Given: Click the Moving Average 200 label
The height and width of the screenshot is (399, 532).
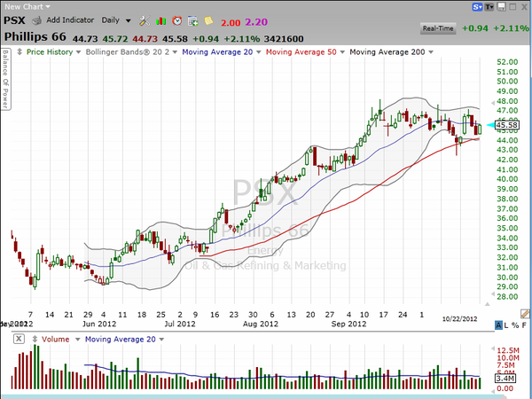Looking at the screenshot, I should pos(387,52).
